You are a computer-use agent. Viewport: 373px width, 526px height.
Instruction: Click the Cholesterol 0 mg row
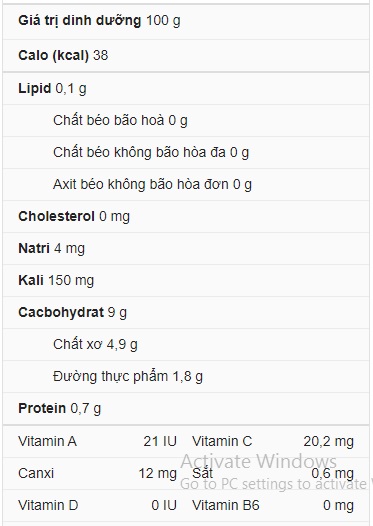pos(186,216)
